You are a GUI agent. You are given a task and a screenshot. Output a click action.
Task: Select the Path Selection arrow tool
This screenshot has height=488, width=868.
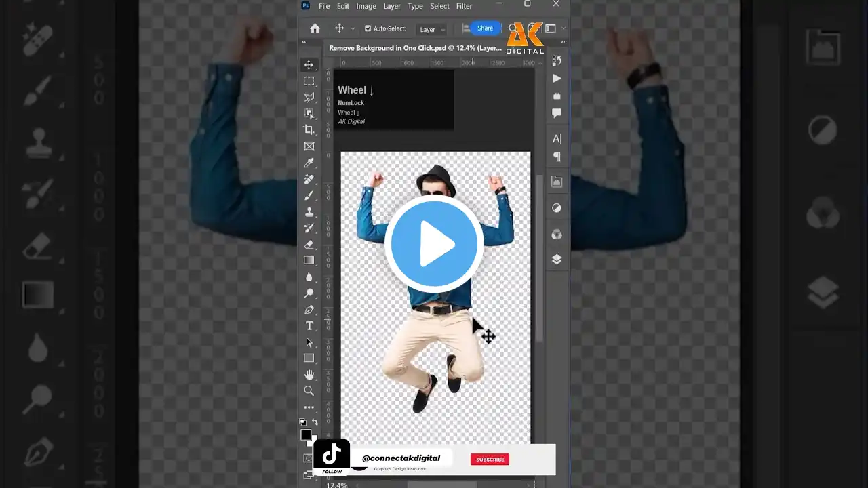(309, 342)
